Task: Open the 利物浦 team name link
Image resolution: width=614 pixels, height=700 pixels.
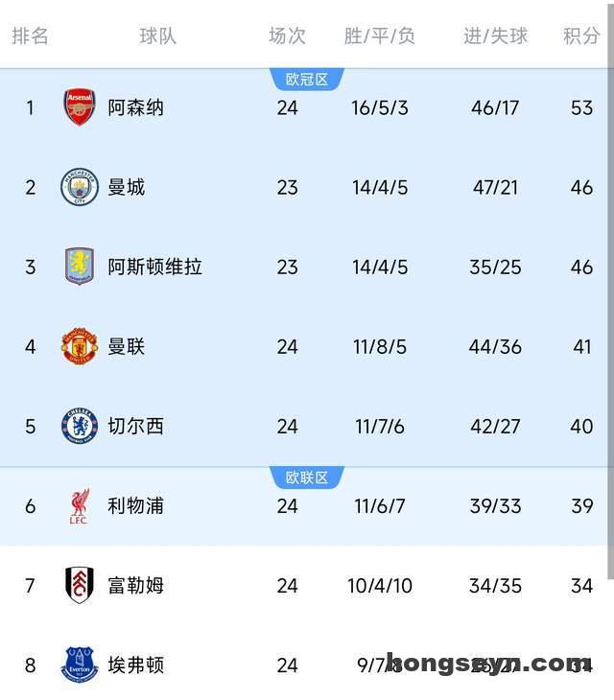Action: pyautogui.click(x=135, y=505)
